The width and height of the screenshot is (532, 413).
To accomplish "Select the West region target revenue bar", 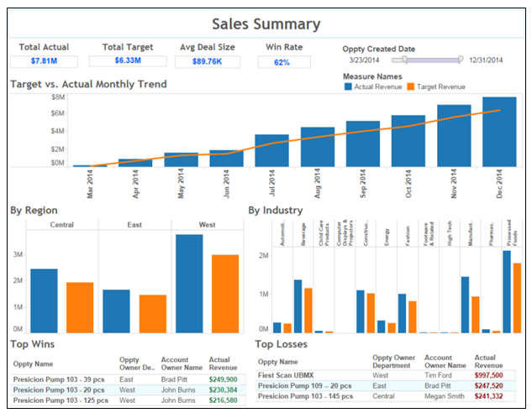I will (225, 294).
